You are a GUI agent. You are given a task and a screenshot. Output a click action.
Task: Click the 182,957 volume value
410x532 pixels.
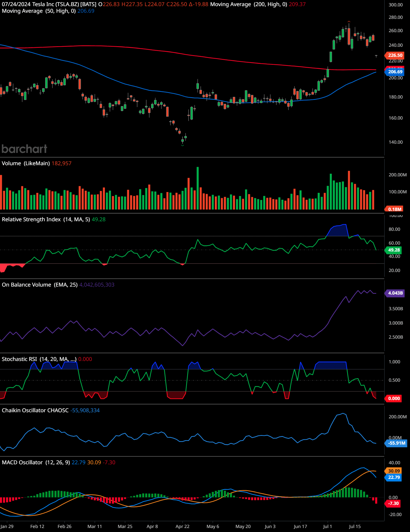pos(62,163)
